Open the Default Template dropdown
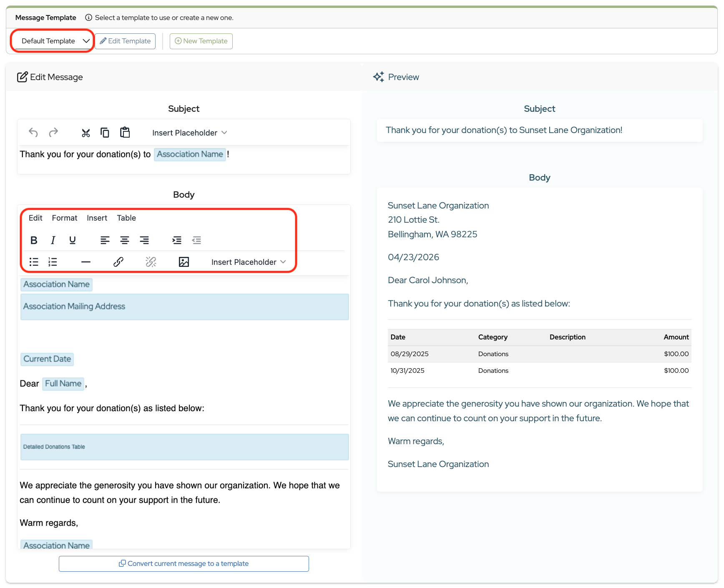The height and width of the screenshot is (588, 724). [52, 41]
